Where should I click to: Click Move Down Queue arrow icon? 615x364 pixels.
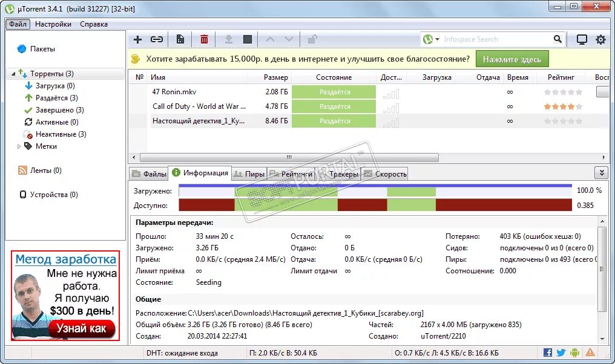click(289, 39)
